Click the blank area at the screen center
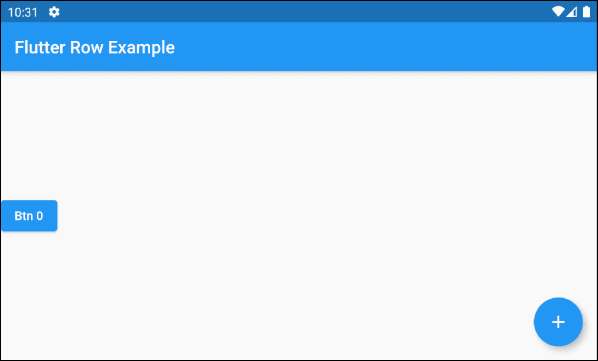Image resolution: width=598 pixels, height=361 pixels. [x=299, y=215]
